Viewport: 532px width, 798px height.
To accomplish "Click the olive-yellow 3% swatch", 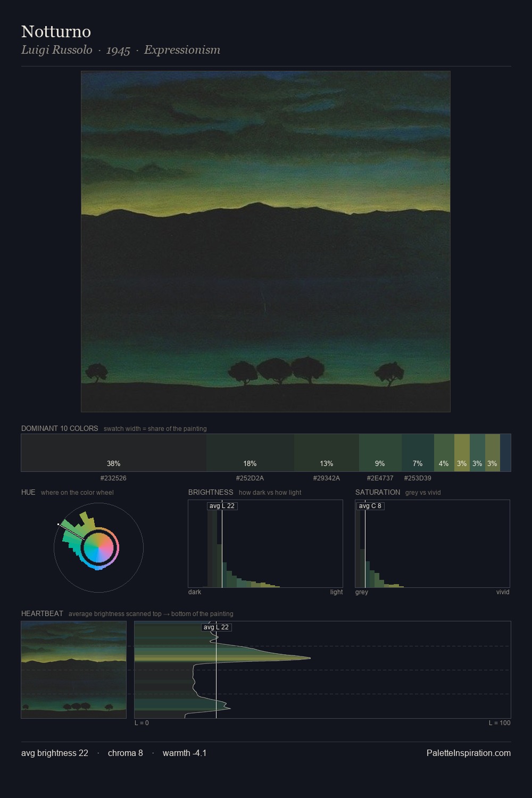I will click(462, 453).
